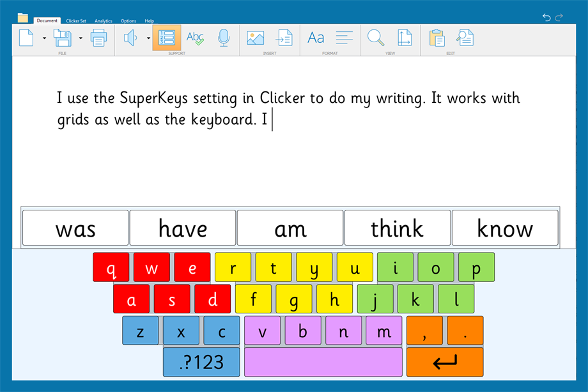Expand the dropdown arrow beside new document
This screenshot has height=392, width=588.
[44, 38]
